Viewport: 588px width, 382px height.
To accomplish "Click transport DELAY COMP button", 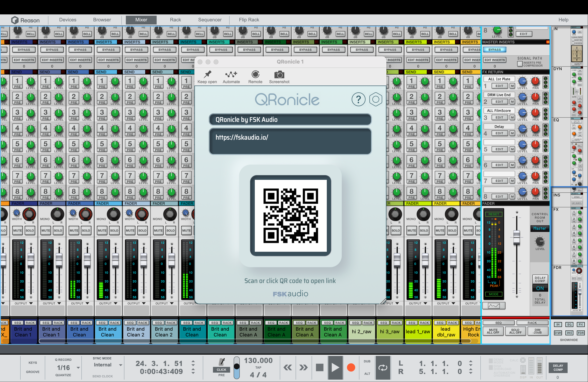I will click(x=558, y=368).
